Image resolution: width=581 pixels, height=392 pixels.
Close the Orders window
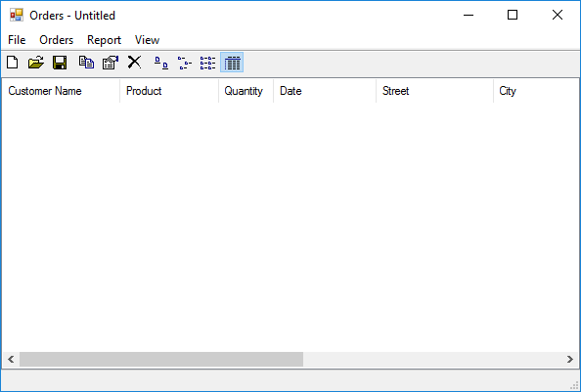558,16
